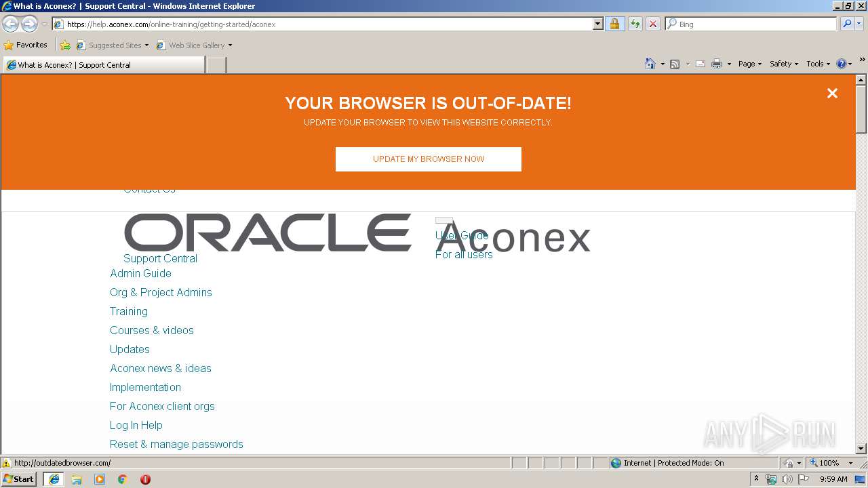Click the Stop loading icon
The image size is (868, 488).
652,24
